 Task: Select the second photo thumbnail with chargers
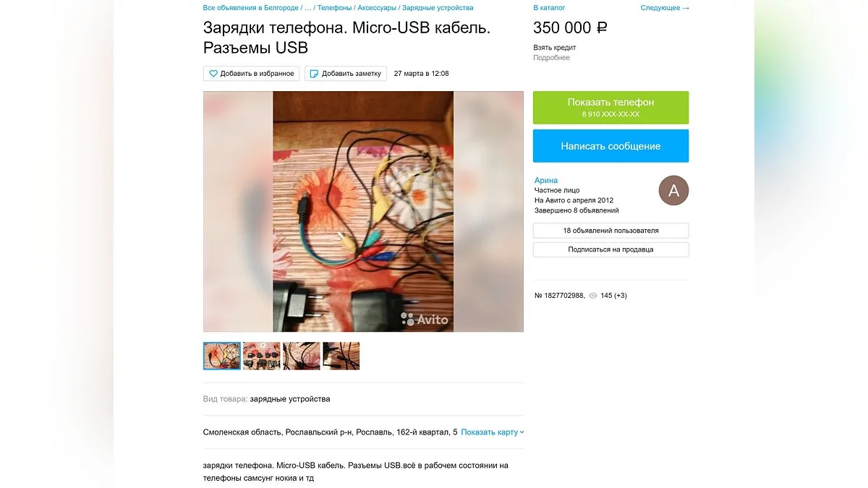tap(262, 356)
